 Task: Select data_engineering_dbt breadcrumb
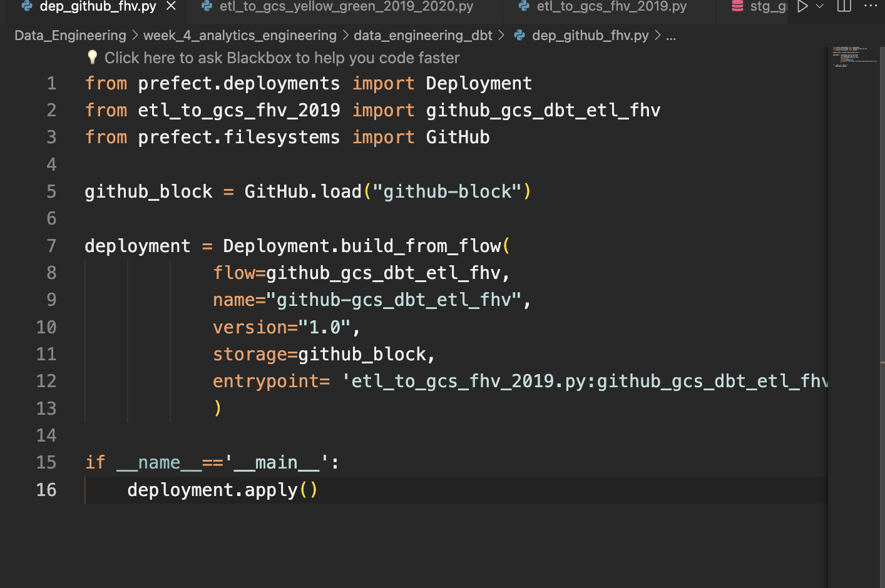pyautogui.click(x=423, y=36)
